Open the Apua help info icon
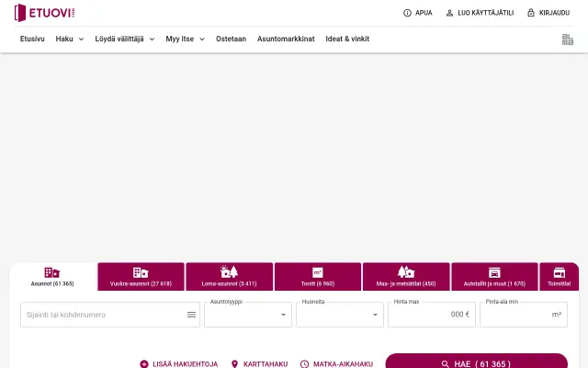This screenshot has height=368, width=588. pyautogui.click(x=407, y=13)
